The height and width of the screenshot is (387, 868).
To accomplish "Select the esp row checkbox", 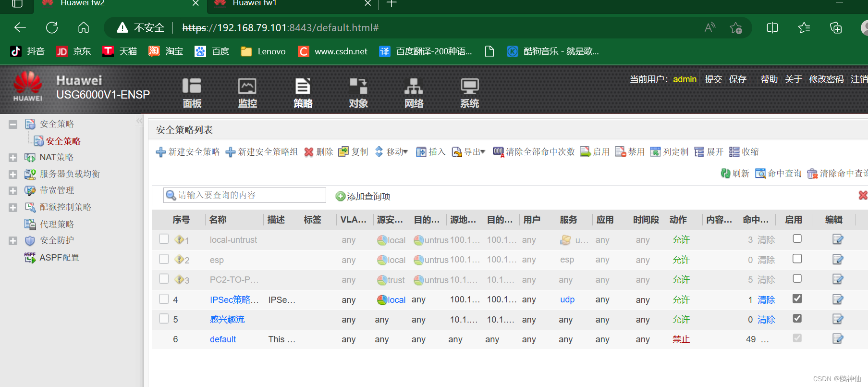I will [x=164, y=259].
